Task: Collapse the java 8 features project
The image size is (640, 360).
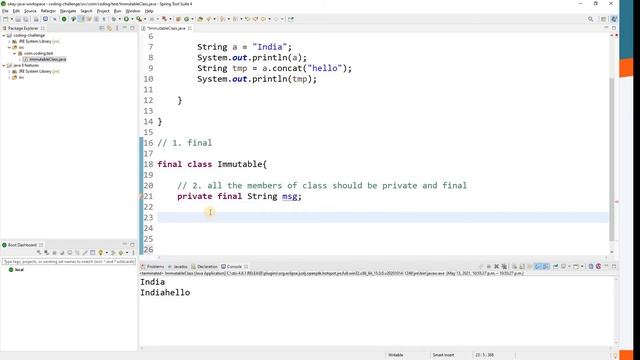Action: 4,65
